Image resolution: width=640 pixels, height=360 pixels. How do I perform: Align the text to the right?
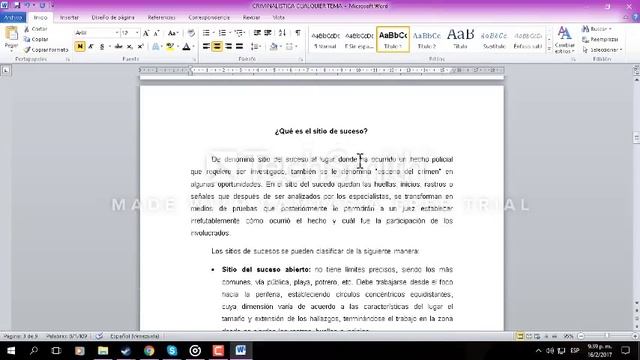229,47
